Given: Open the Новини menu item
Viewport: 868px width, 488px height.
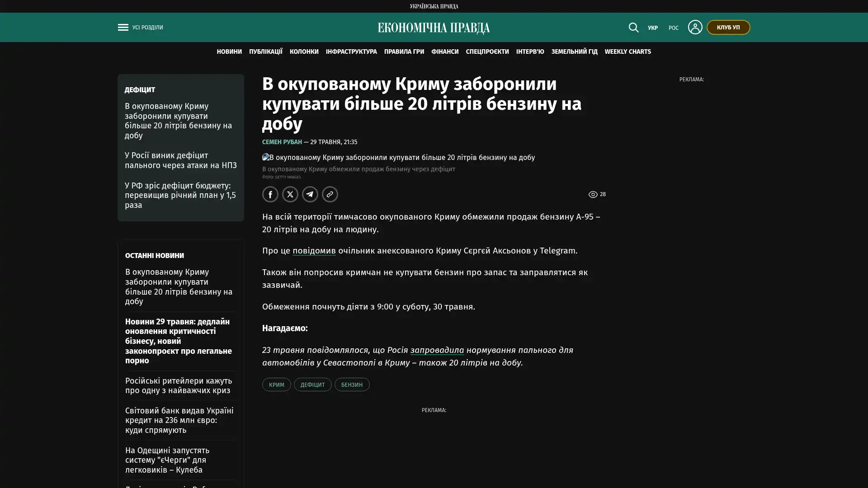Looking at the screenshot, I should [229, 52].
